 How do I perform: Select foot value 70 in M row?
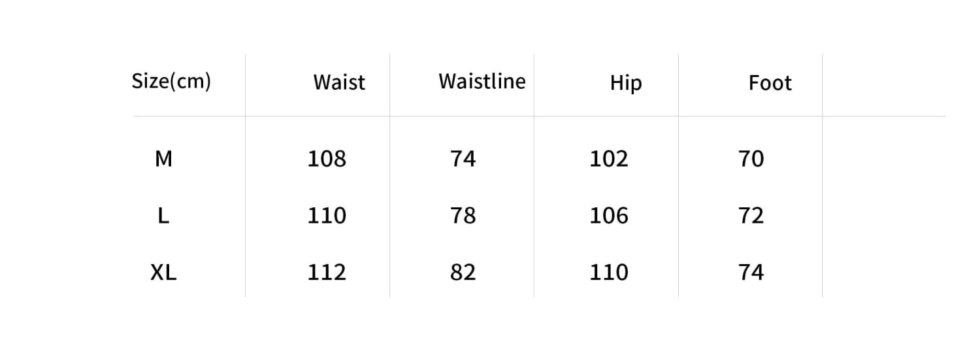pyautogui.click(x=751, y=158)
